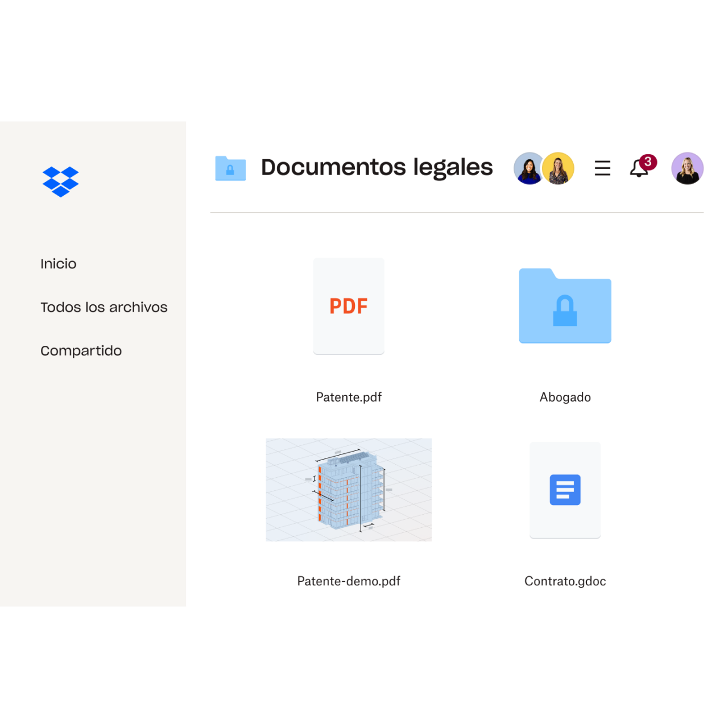The image size is (728, 728).
Task: Go to Inicio in the sidebar
Action: click(58, 263)
